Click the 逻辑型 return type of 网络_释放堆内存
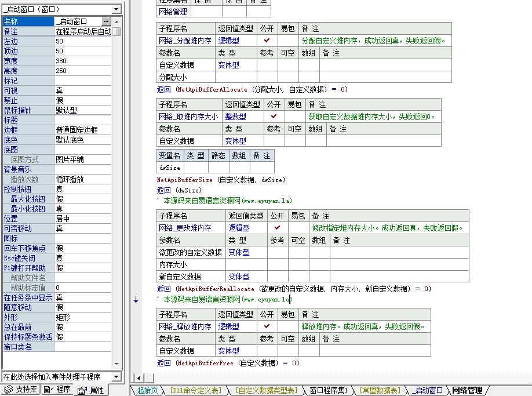The width and height of the screenshot is (532, 396). 228,326
